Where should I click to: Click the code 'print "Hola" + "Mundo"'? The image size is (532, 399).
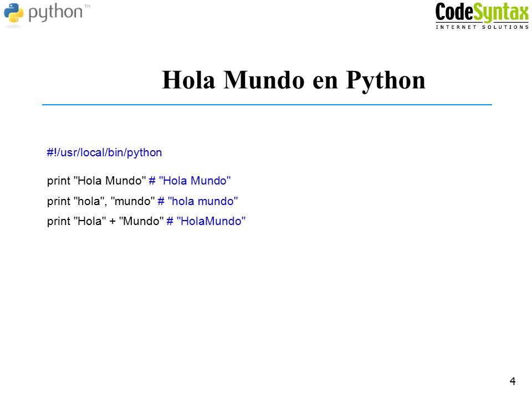pos(105,221)
